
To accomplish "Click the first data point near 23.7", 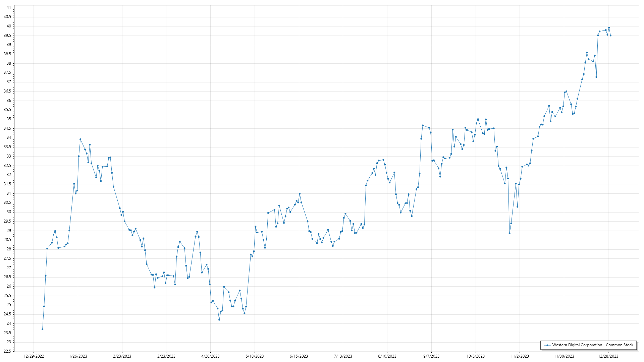I will pyautogui.click(x=42, y=329).
